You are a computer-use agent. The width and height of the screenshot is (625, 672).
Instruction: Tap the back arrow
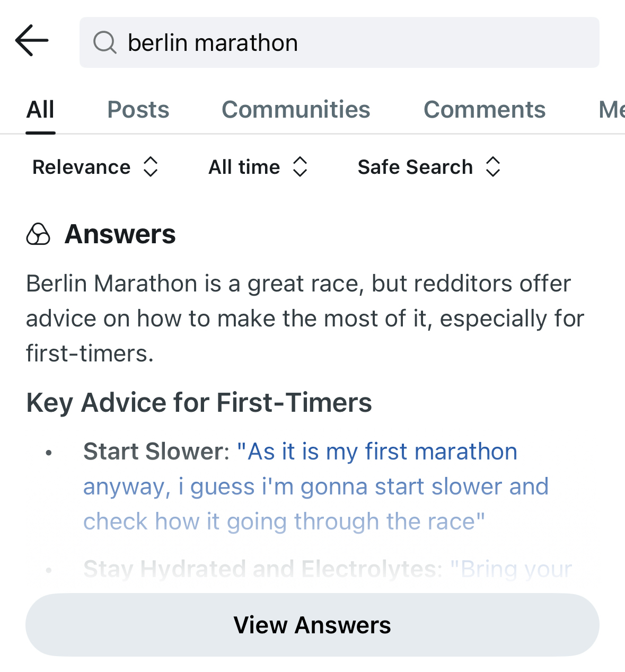pyautogui.click(x=32, y=40)
